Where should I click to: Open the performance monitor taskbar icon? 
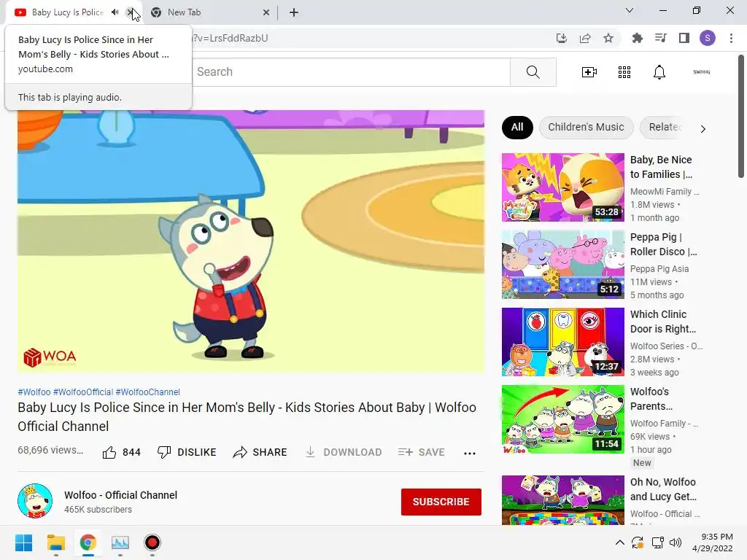(120, 542)
